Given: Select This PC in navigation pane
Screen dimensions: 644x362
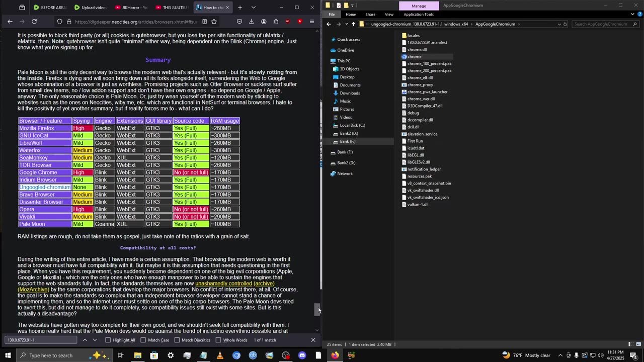Looking at the screenshot, I should click(x=344, y=61).
